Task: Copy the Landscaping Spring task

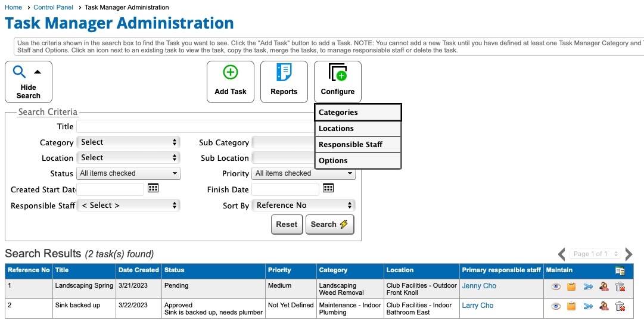Action: tap(571, 286)
